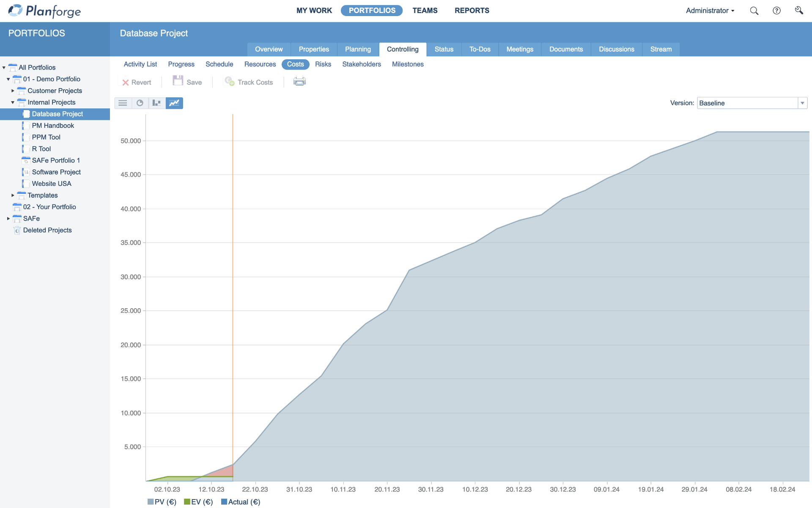Image resolution: width=812 pixels, height=508 pixels.
Task: Select the trend line chart icon
Action: [174, 102]
